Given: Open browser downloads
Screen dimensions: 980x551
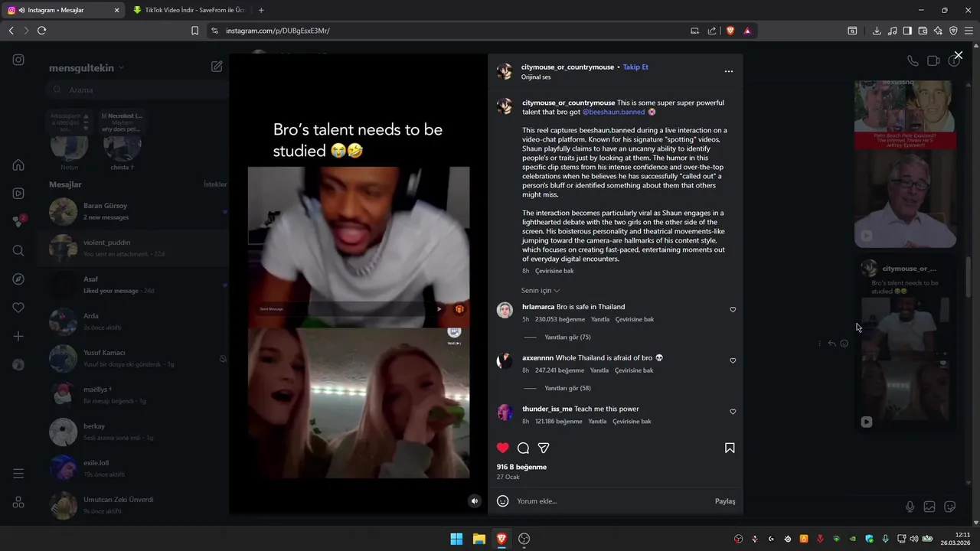Looking at the screenshot, I should click(877, 31).
